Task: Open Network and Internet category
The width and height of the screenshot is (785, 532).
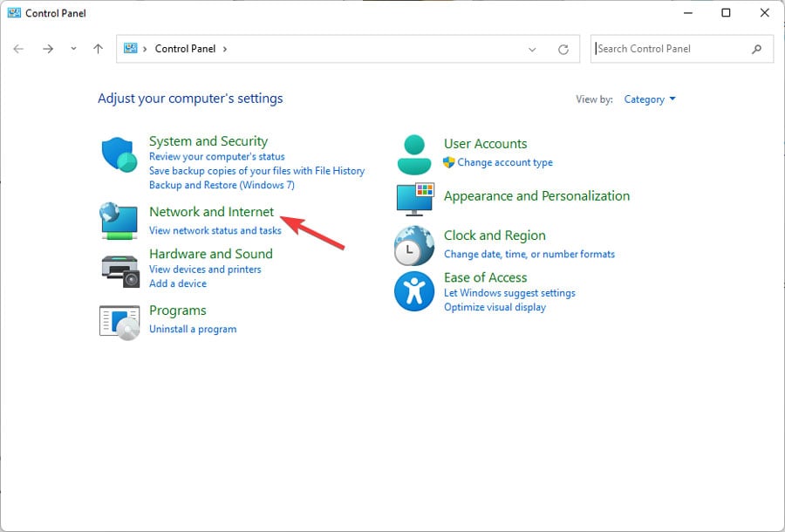Action: [211, 212]
